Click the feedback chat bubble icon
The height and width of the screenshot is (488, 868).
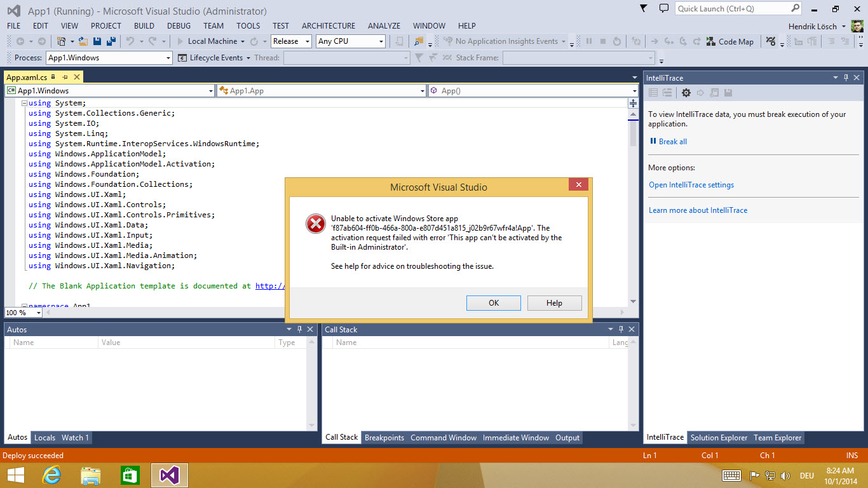click(664, 9)
